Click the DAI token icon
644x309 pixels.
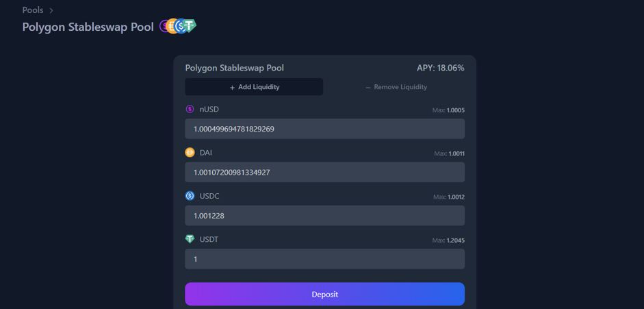point(190,152)
